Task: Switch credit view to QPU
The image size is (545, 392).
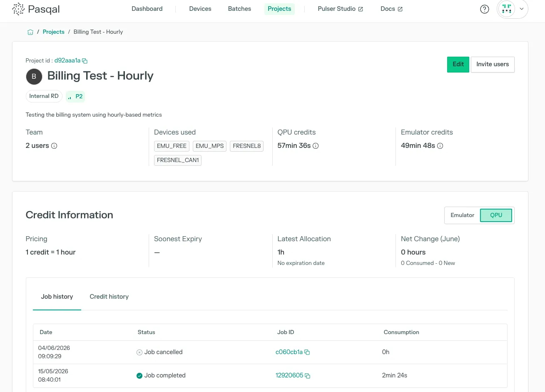Action: pos(496,215)
